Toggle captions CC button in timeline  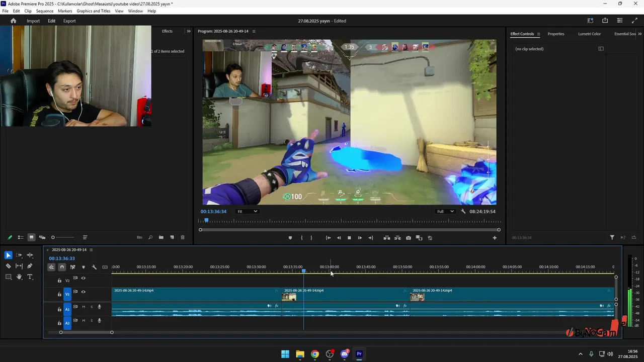click(x=105, y=267)
